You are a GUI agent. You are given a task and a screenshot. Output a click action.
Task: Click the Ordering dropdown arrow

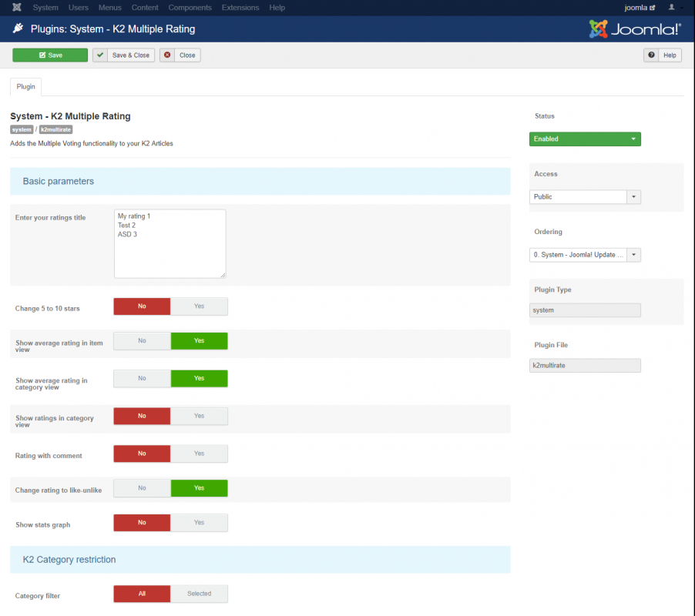pos(633,255)
